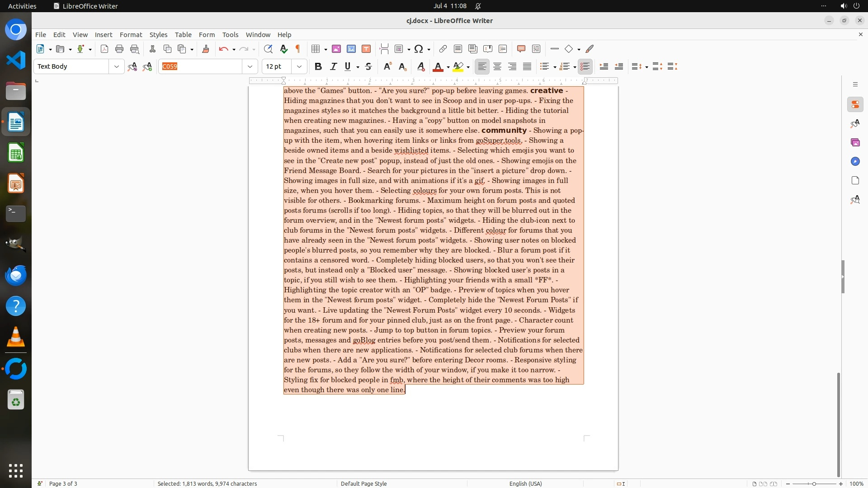Toggle Italic formatting
Image resolution: width=868 pixels, height=488 pixels.
tap(333, 66)
